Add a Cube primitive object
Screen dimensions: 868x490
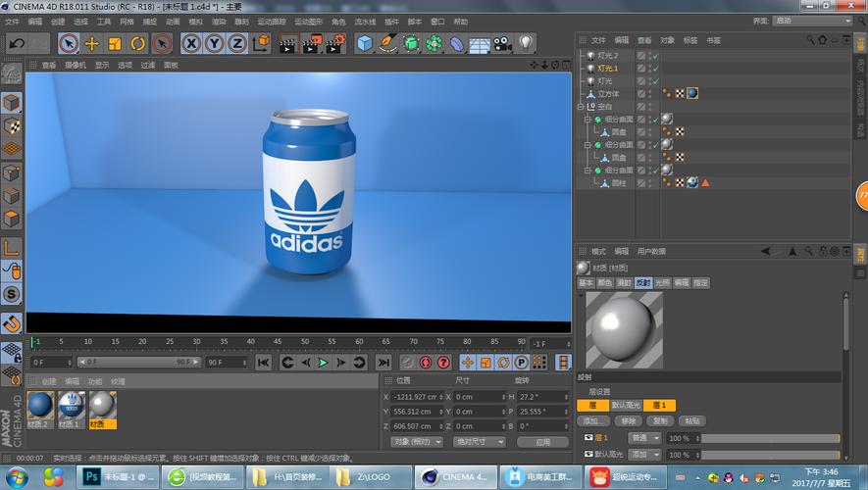click(x=364, y=43)
